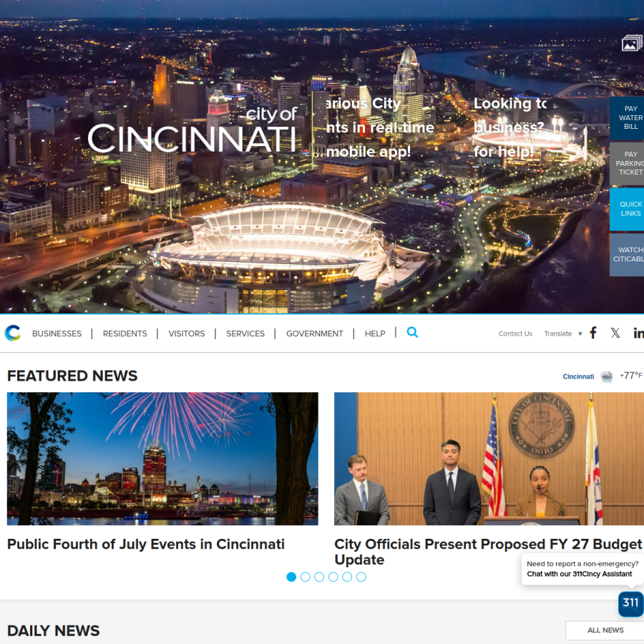This screenshot has width=644, height=644.
Task: Open the Government menu
Action: 315,333
